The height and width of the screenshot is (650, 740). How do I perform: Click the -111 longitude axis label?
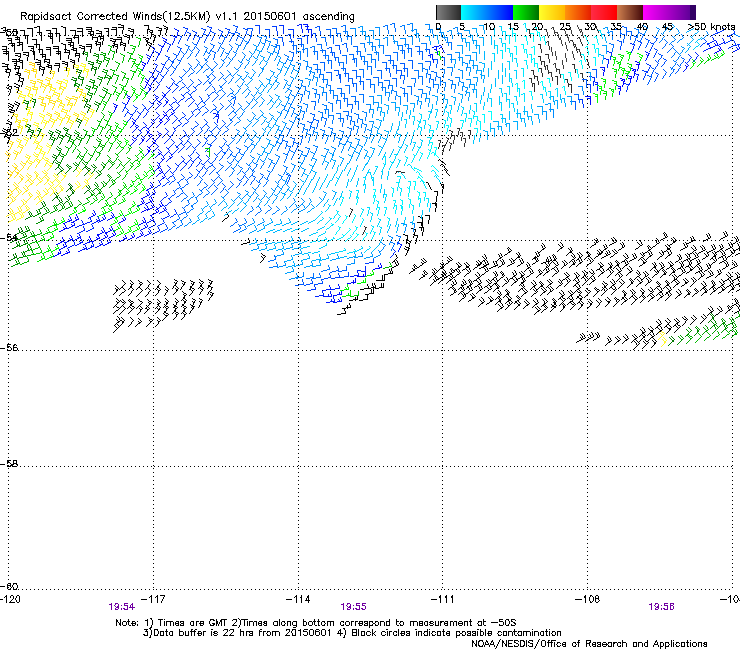443,599
